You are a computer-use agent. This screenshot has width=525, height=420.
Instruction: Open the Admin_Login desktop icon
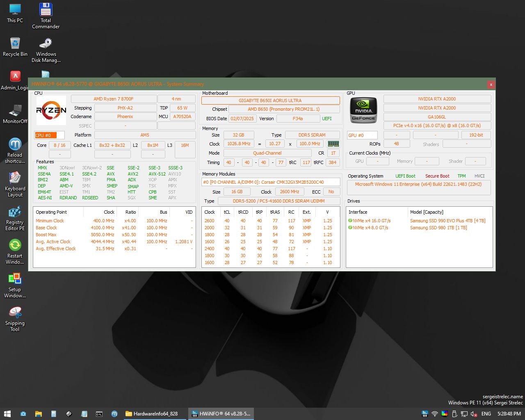[x=15, y=80]
